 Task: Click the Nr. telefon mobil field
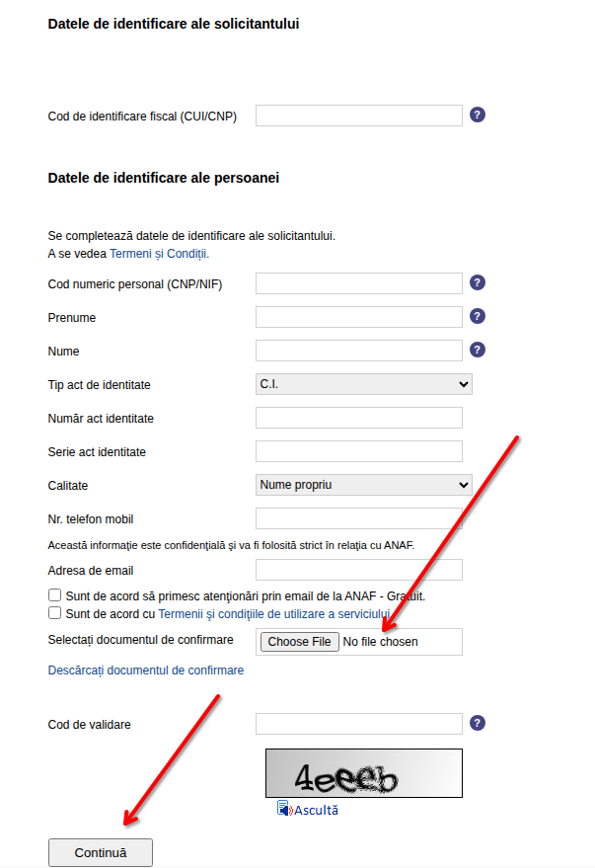[358, 518]
